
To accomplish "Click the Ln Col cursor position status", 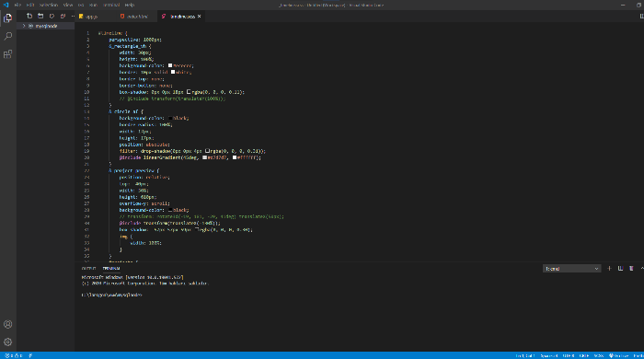I will click(x=525, y=355).
